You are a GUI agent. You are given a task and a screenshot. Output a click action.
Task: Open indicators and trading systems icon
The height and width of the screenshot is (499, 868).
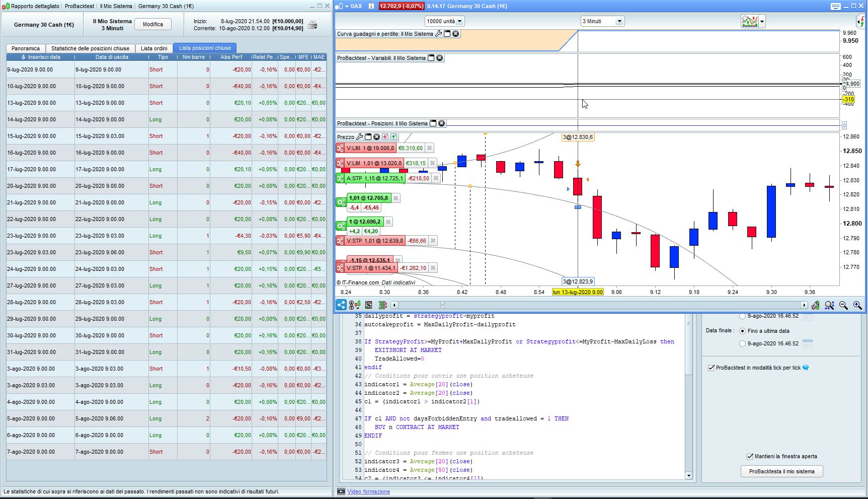(x=749, y=21)
